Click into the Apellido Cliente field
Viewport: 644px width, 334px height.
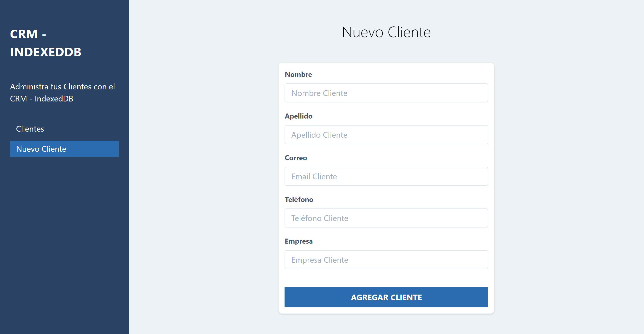tap(386, 135)
